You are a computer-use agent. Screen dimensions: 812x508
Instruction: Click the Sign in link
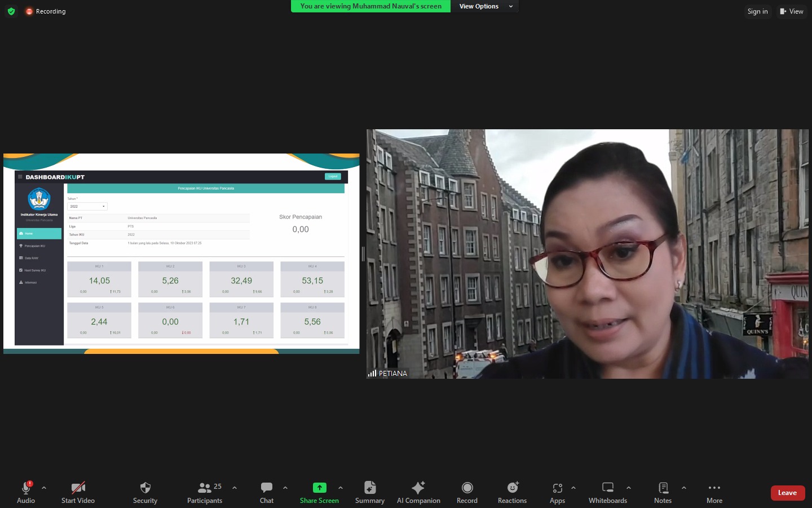pos(757,11)
